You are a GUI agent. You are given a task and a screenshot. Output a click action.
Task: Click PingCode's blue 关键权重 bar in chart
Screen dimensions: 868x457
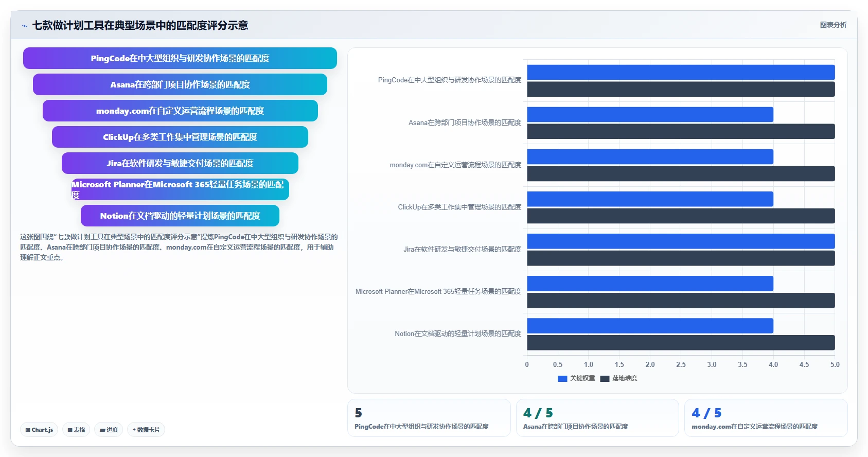tap(681, 72)
